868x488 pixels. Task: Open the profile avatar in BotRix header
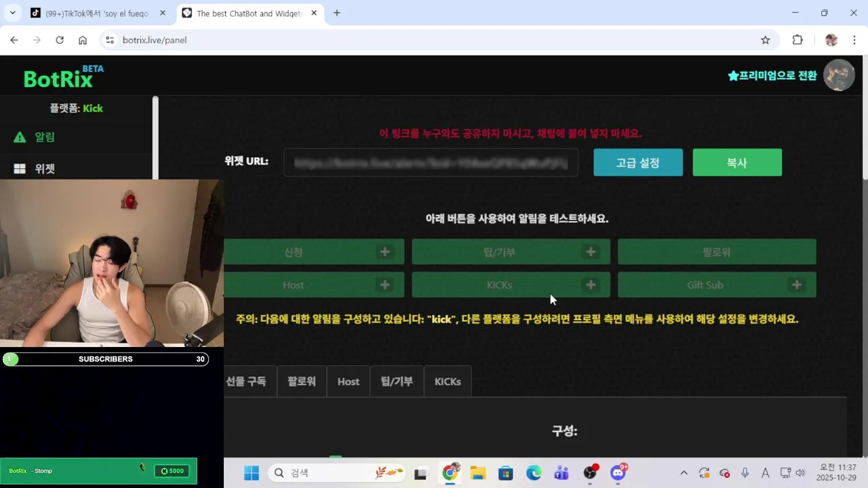pos(839,75)
